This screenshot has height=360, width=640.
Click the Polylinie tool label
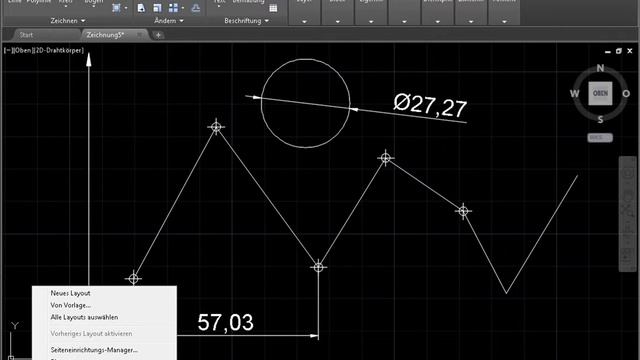(39, 2)
